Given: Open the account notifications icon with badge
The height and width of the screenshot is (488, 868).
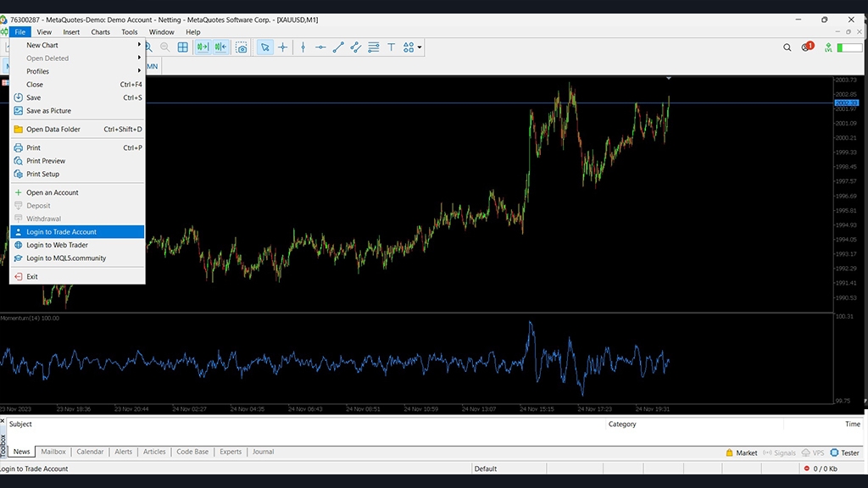Looking at the screenshot, I should click(x=807, y=47).
